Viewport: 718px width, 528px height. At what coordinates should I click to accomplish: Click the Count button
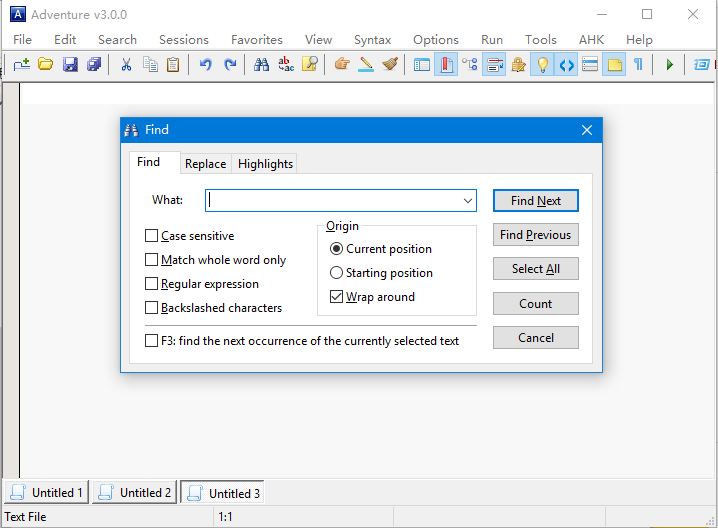point(536,304)
